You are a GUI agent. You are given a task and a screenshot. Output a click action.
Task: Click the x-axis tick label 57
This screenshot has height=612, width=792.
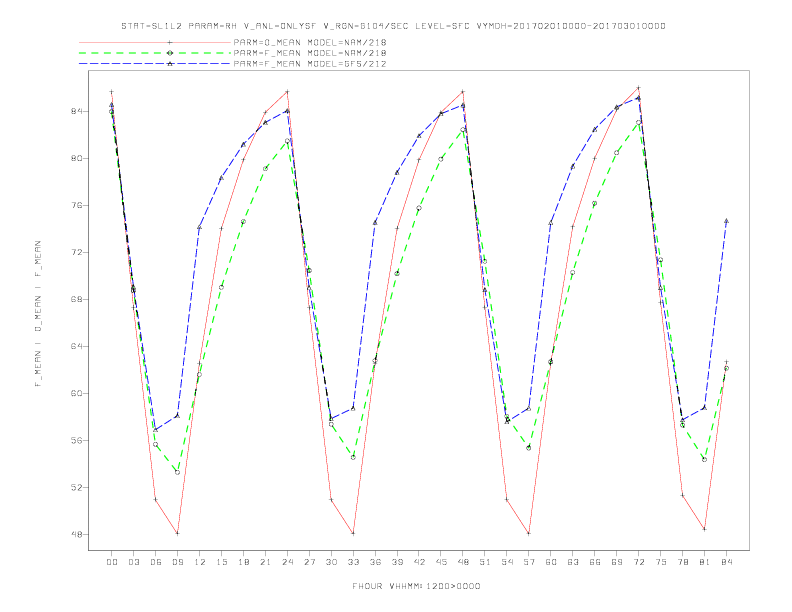pos(529,562)
